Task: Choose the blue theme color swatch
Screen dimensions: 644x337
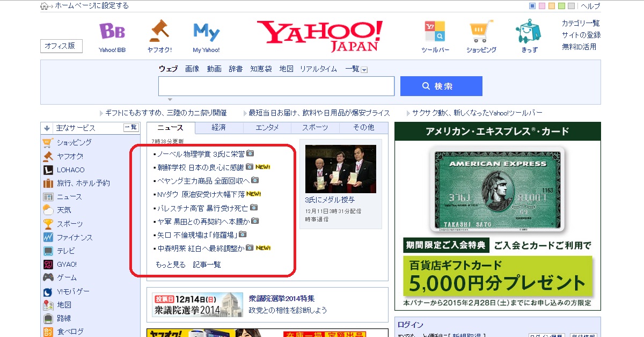Action: [x=532, y=6]
